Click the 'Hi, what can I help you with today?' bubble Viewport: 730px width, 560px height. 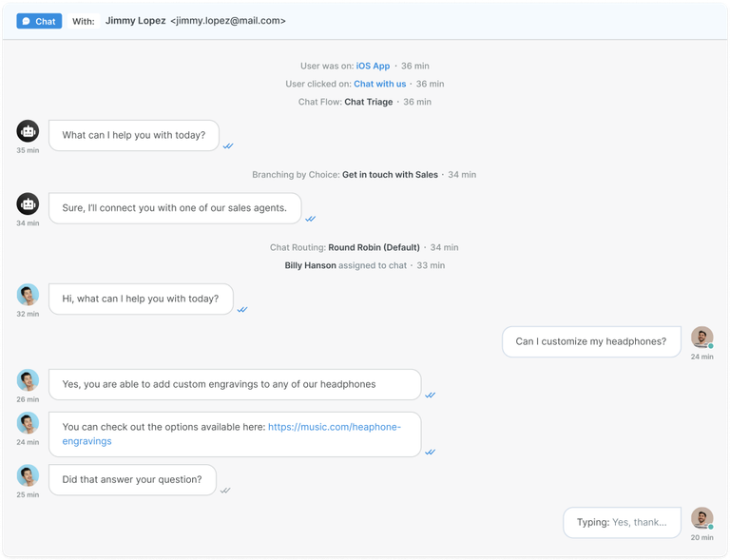coord(141,299)
